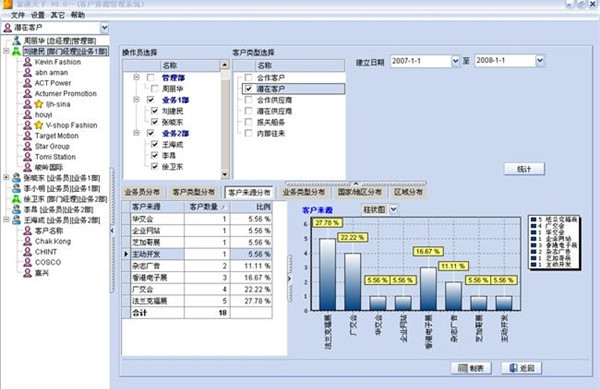Click the operator list scroll-down arrow
Screen dimensions: 600x389
pos(225,174)
